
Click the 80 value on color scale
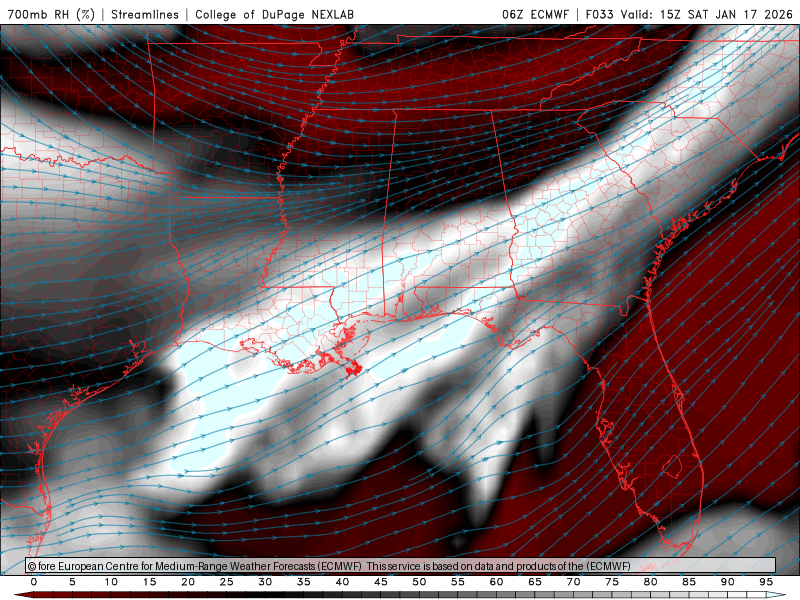pos(651,582)
